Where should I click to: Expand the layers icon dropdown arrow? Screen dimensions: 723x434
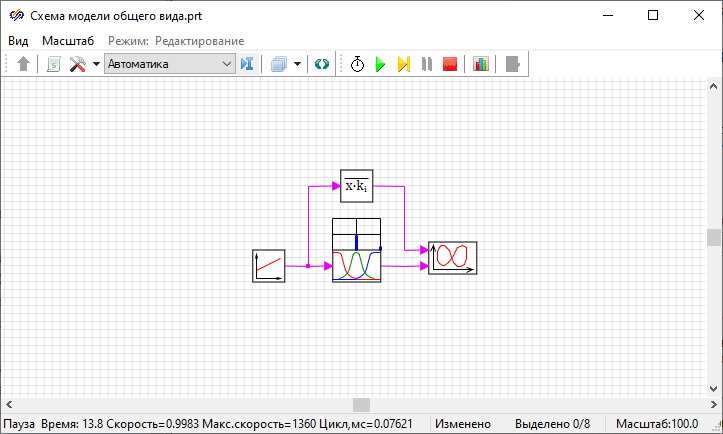tap(297, 64)
